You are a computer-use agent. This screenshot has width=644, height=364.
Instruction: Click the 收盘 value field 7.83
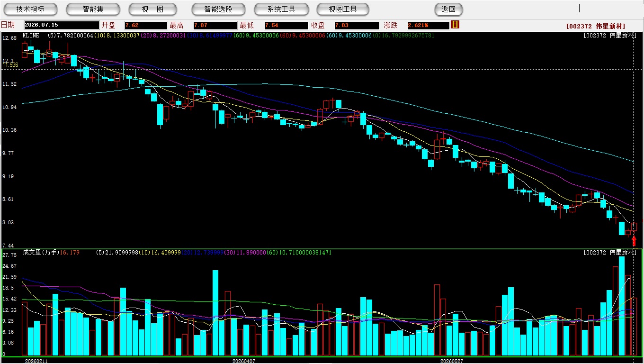357,25
